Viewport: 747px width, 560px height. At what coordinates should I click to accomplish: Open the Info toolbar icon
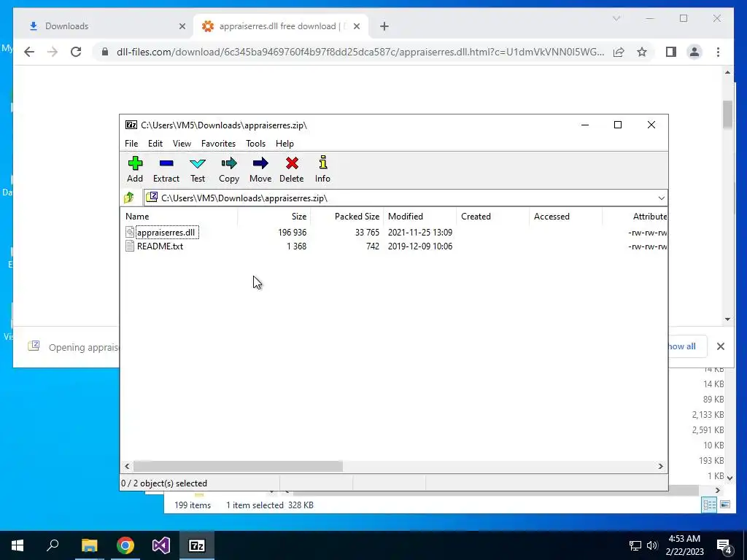point(322,163)
